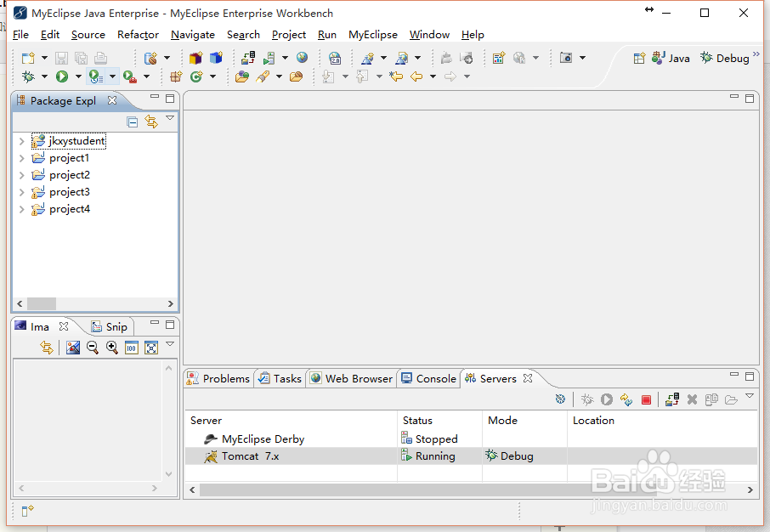The width and height of the screenshot is (770, 532).
Task: Switch to the Problems tab
Action: coord(219,379)
